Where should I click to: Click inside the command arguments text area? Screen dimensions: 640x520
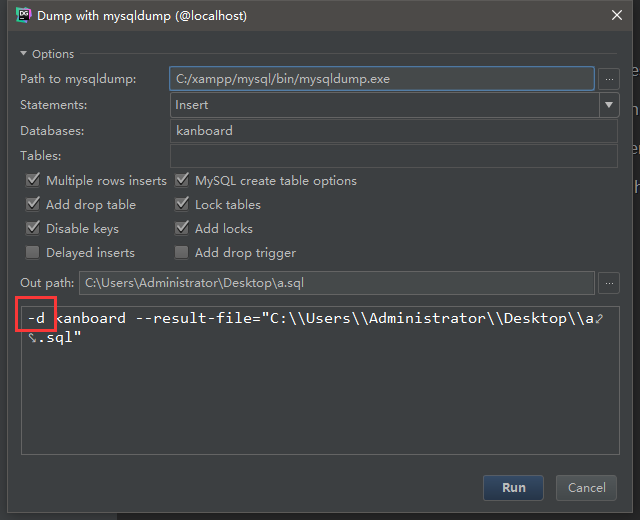pos(320,400)
